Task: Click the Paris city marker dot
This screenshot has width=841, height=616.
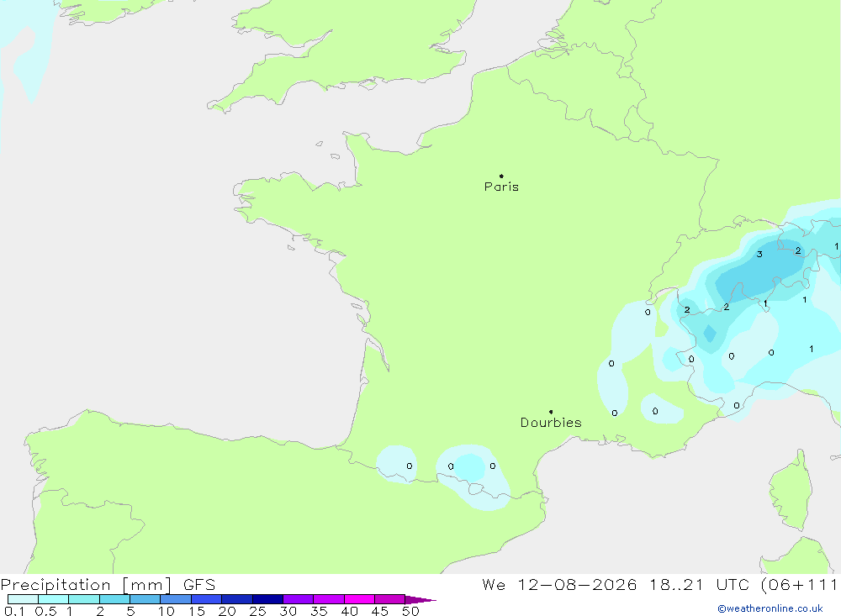Action: [x=501, y=176]
